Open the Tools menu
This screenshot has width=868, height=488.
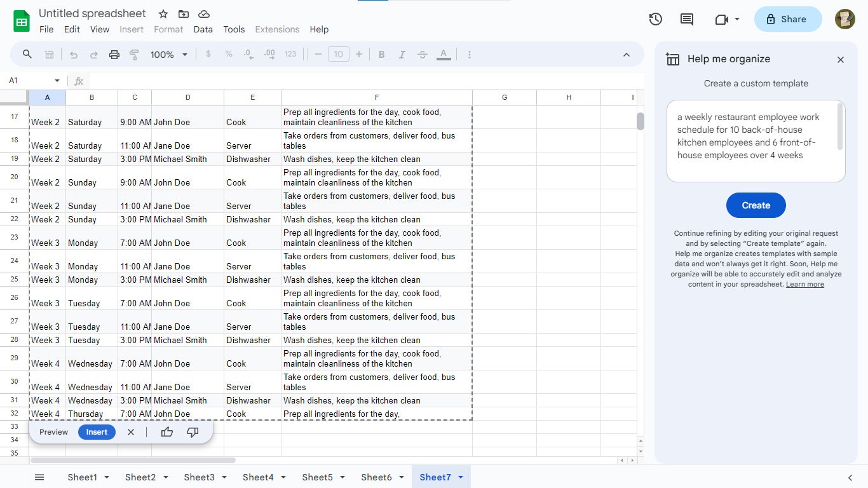(234, 29)
